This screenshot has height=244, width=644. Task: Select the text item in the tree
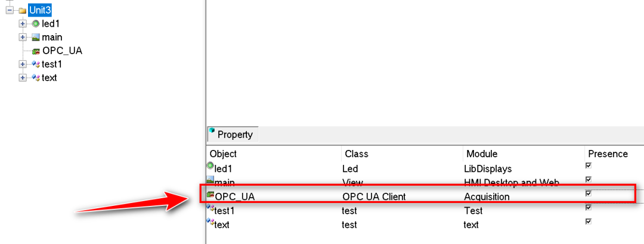(x=49, y=78)
